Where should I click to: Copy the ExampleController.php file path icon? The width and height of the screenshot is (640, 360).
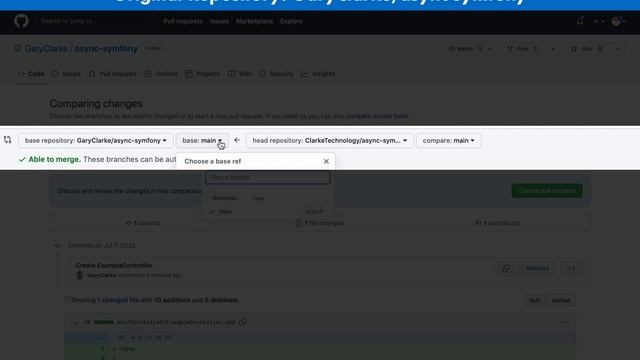click(x=243, y=322)
